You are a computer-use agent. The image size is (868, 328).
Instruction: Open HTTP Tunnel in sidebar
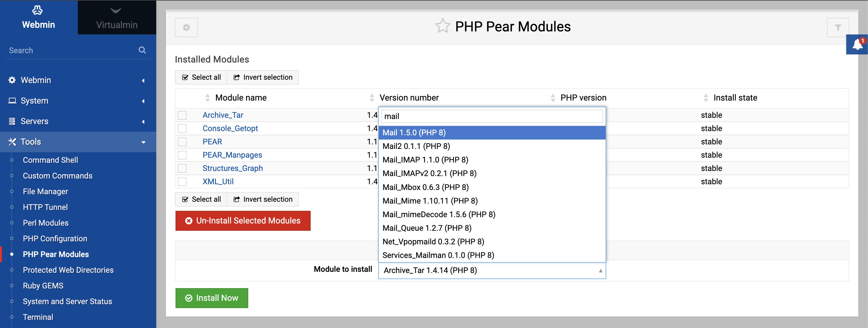46,207
